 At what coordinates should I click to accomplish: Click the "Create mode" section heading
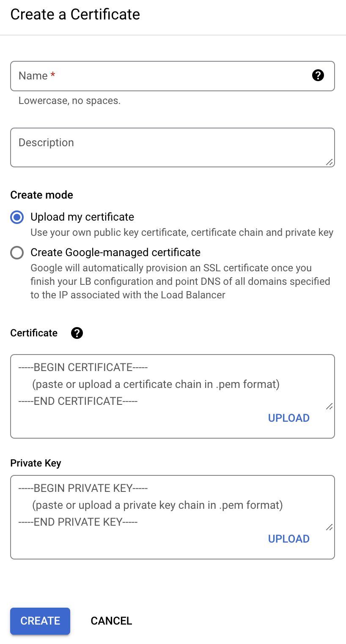point(41,195)
